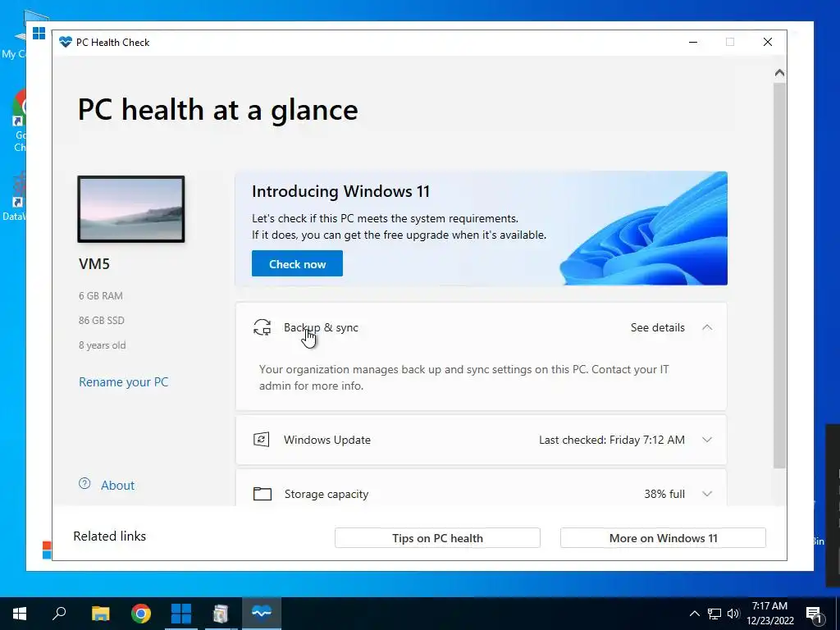Screen dimensions: 840x630
Task: Click the Storage capacity title
Action: click(326, 494)
